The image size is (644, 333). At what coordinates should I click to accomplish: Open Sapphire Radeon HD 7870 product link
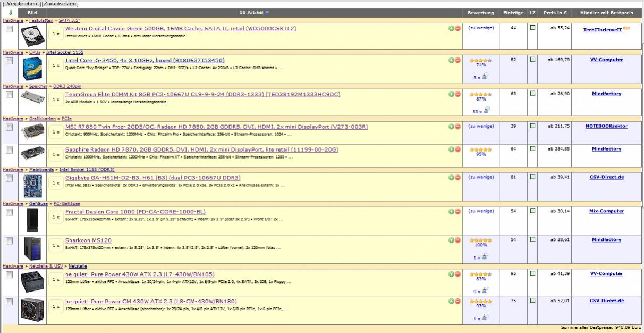(201, 149)
